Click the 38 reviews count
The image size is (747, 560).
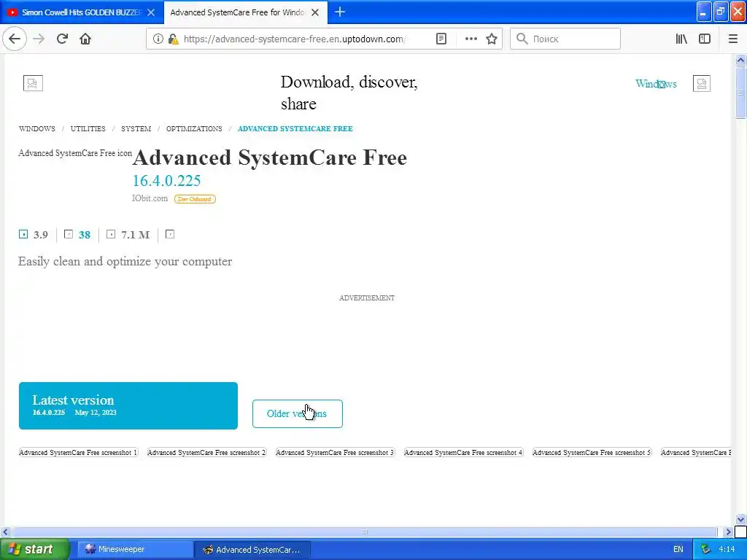(x=85, y=234)
